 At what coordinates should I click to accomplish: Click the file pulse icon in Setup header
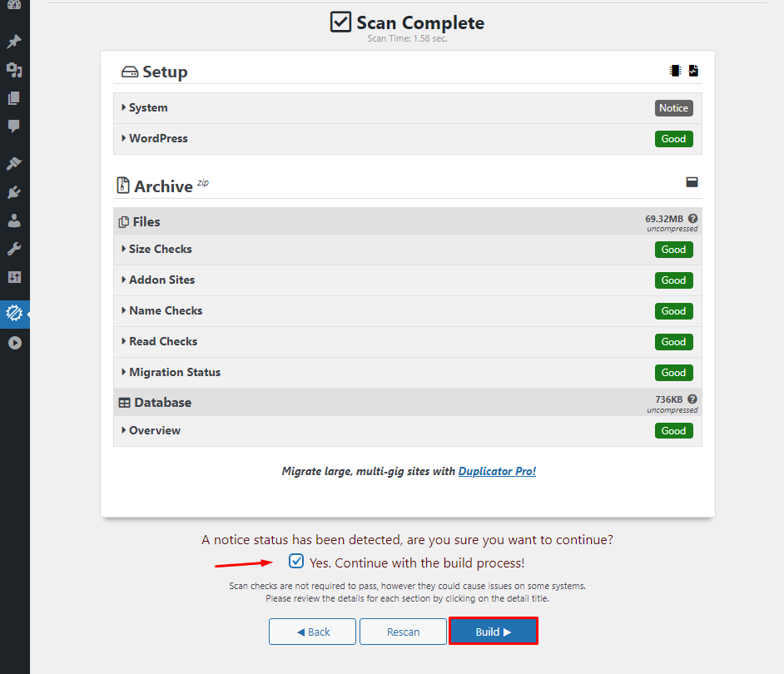click(x=693, y=72)
